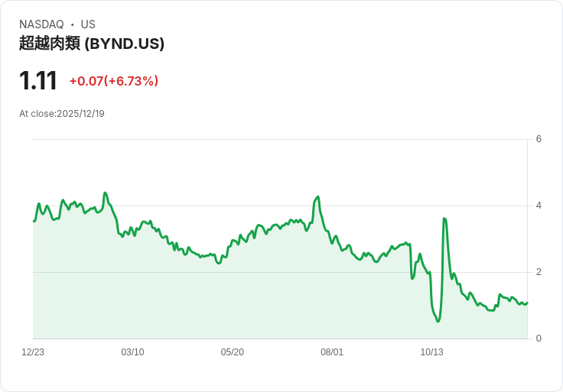Click the 12/23 date axis label
The height and width of the screenshot is (392, 563).
pos(33,352)
